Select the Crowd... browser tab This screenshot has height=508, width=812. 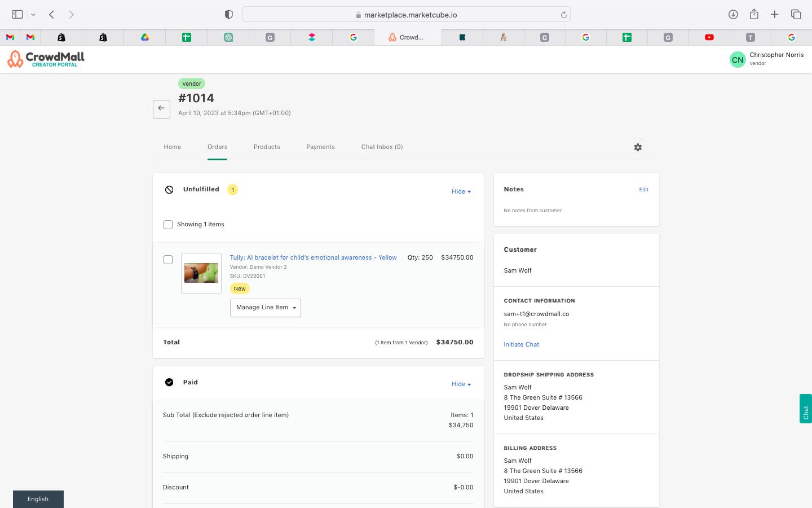[408, 37]
